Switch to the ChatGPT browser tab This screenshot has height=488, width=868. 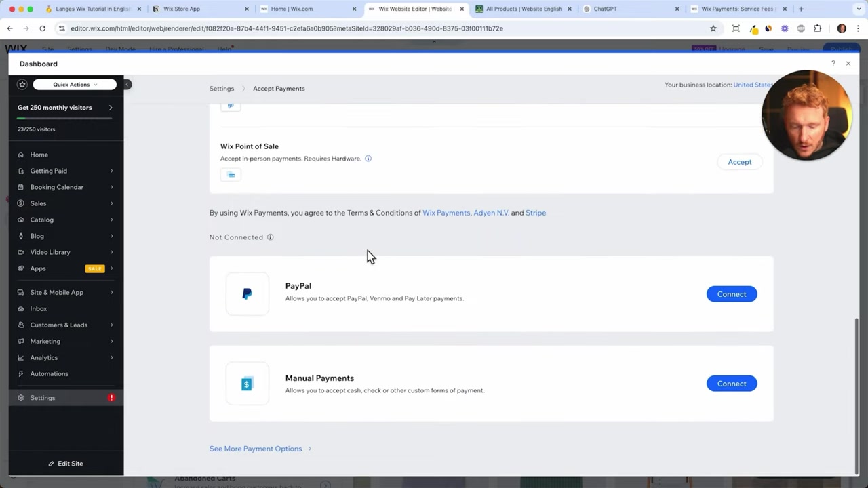pyautogui.click(x=632, y=9)
